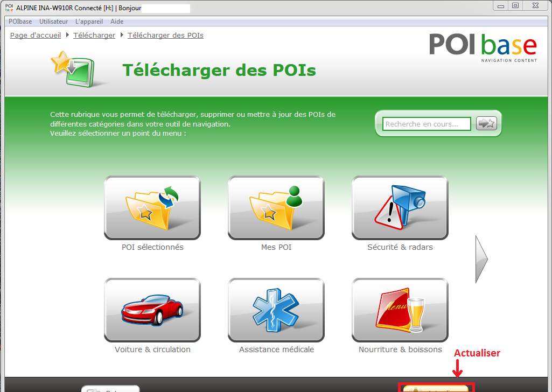Click the search go arrow button
Screen dimensions: 552x392
click(x=487, y=124)
